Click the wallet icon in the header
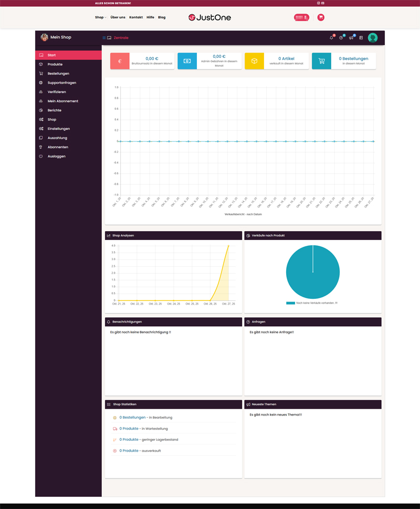This screenshot has height=509, width=420. 361,38
